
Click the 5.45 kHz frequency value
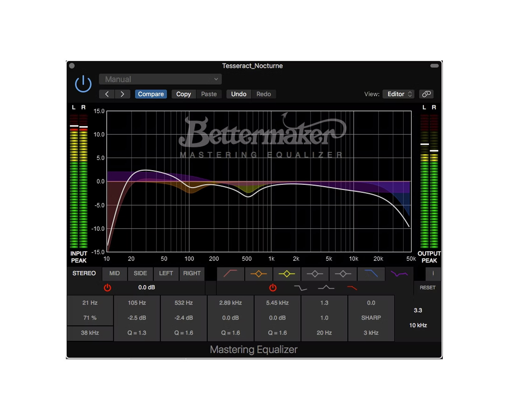(x=277, y=303)
